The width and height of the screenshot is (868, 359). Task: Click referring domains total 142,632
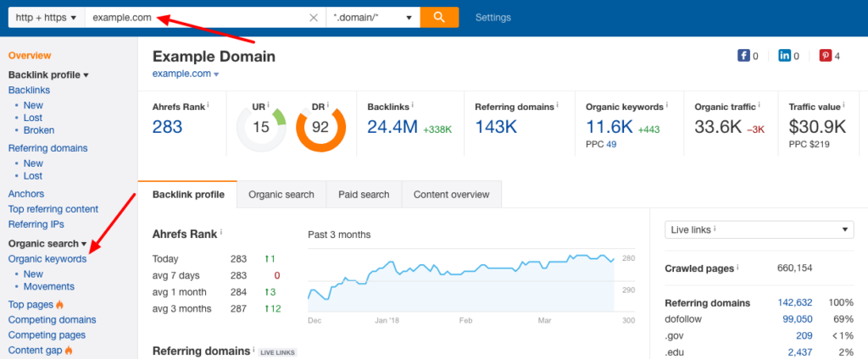(x=793, y=302)
